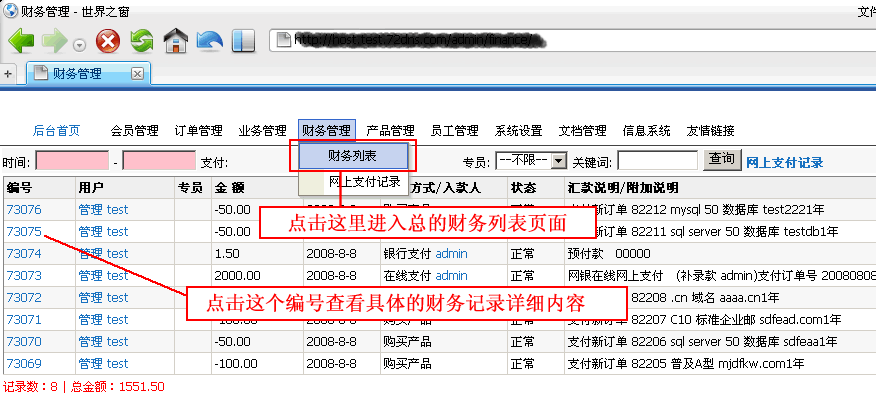Close the 财务管理 tab
The image size is (876, 397).
click(137, 73)
